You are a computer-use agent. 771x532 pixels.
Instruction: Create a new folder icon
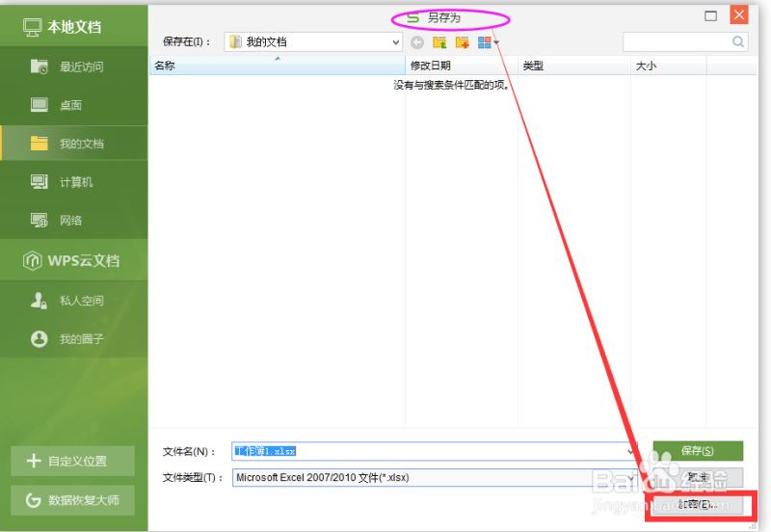[x=463, y=42]
